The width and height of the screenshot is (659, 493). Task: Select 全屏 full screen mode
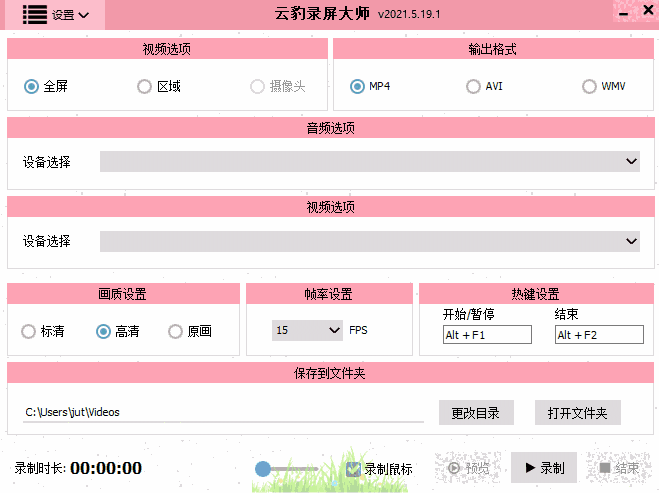coord(31,86)
